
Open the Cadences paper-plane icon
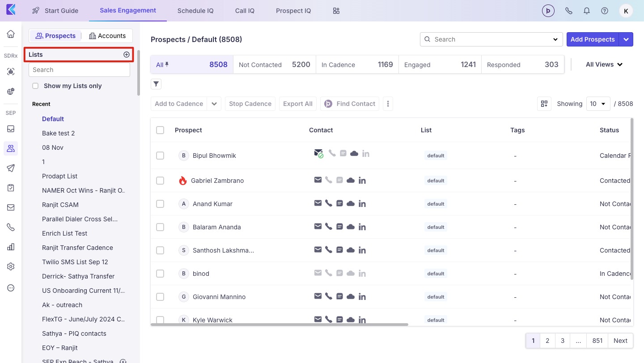11,168
